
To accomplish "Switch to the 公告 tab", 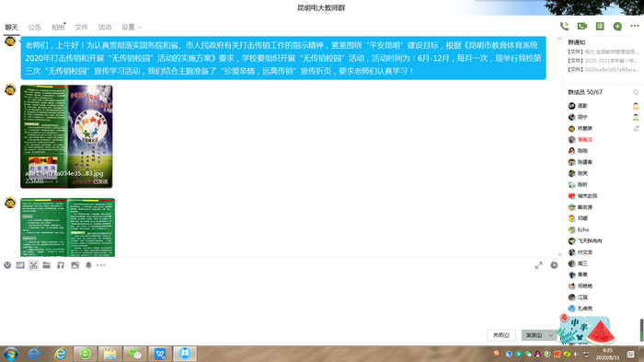I will (x=35, y=27).
